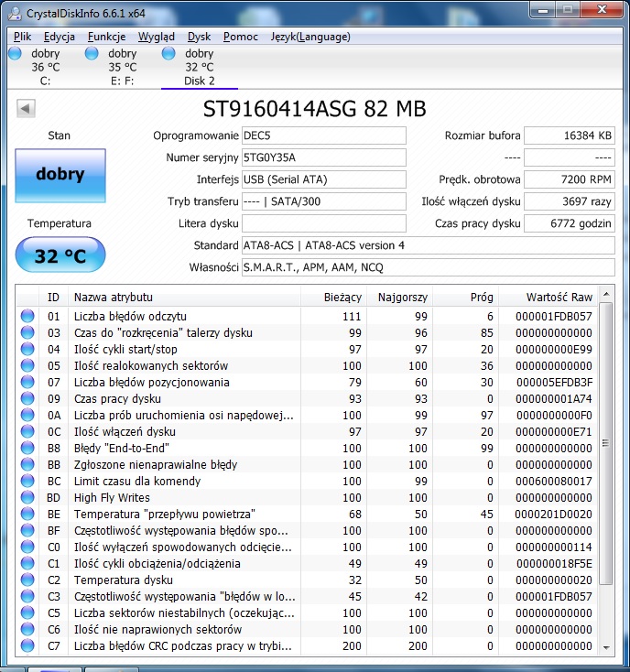Click status orb for attribute BC
The height and width of the screenshot is (672, 630).
pyautogui.click(x=27, y=482)
